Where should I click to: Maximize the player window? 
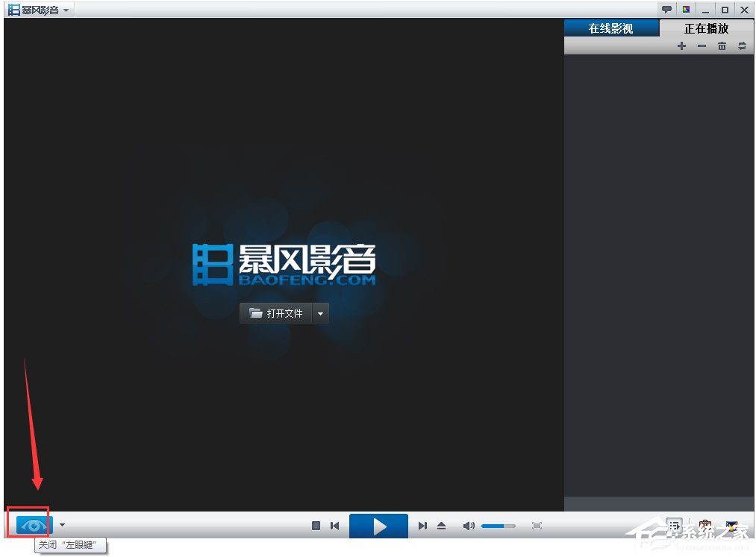[x=725, y=10]
